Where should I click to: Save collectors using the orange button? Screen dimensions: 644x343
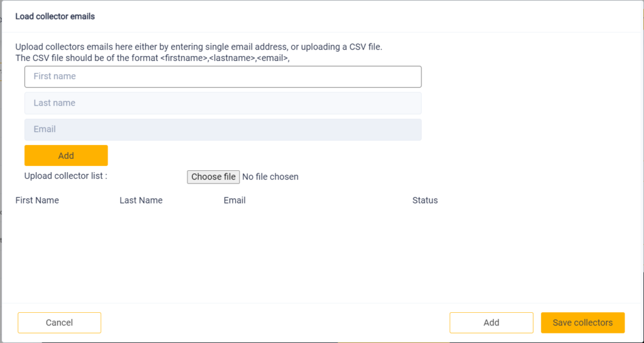point(582,322)
